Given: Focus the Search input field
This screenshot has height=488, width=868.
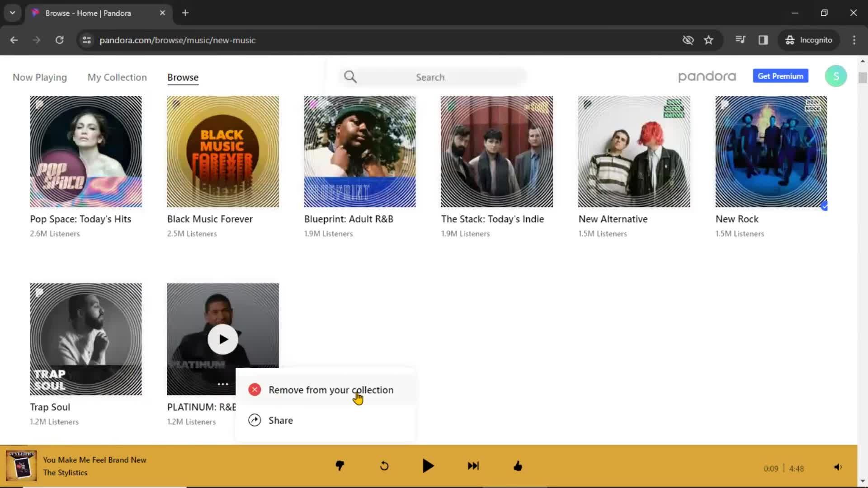Looking at the screenshot, I should point(432,77).
